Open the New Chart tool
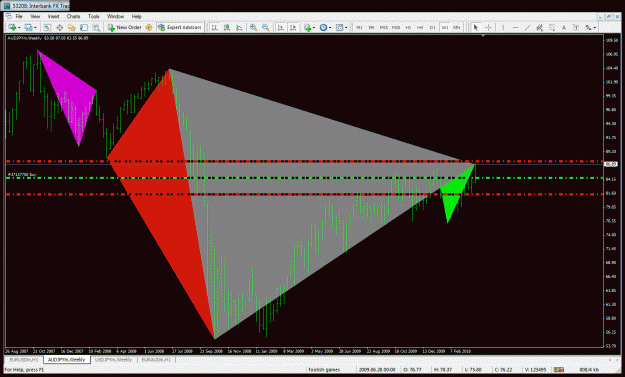This screenshot has width=625, height=377. [x=12, y=27]
